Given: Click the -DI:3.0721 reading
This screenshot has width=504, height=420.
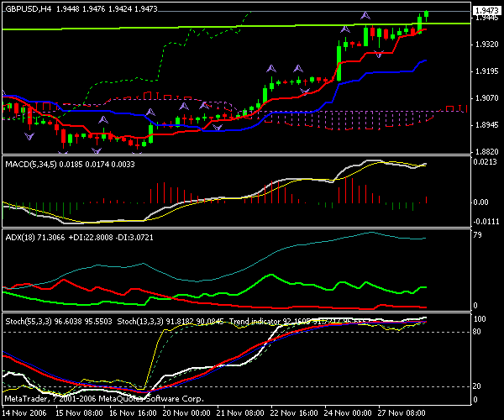Looking at the screenshot, I should (x=134, y=238).
